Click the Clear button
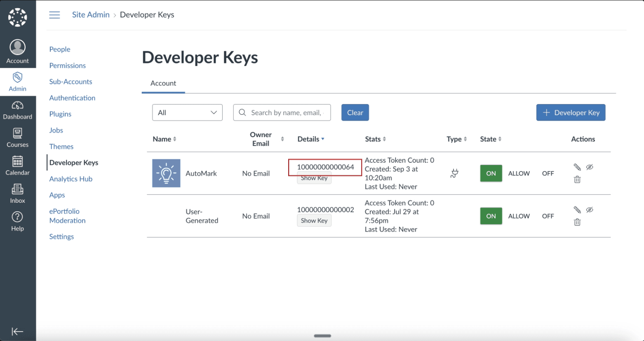Viewport: 644px width, 341px height. pyautogui.click(x=355, y=112)
